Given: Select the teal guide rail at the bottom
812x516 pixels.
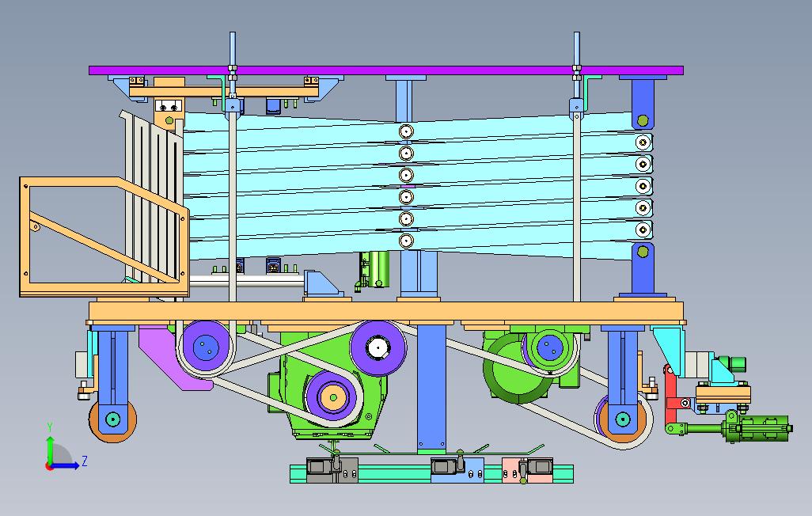Looking at the screenshot, I should click(431, 473).
